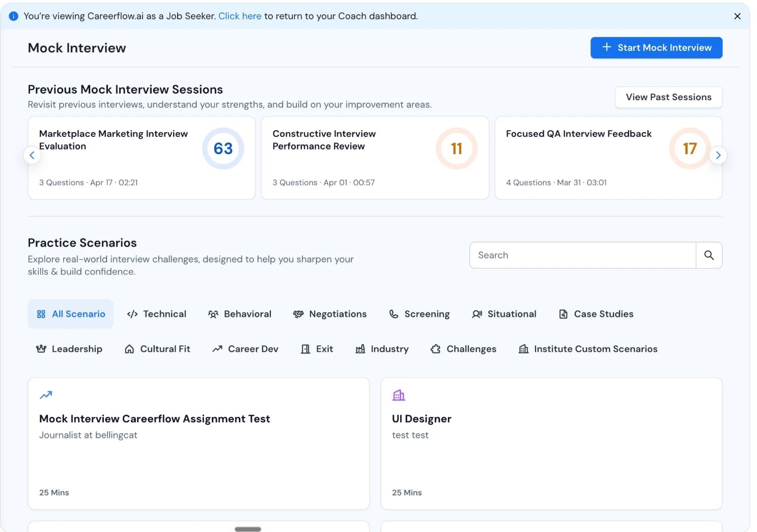Open View Past Sessions

668,97
